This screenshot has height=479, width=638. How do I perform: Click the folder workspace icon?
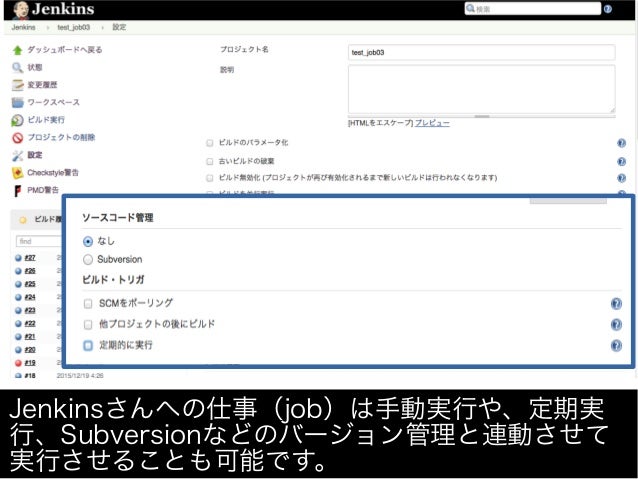17,103
